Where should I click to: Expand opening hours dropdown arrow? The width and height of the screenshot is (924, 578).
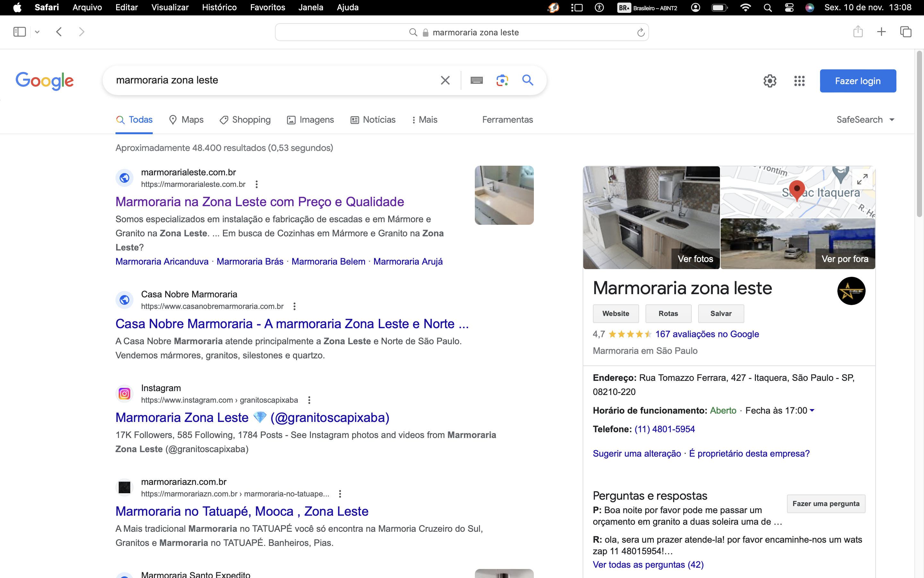coord(812,410)
